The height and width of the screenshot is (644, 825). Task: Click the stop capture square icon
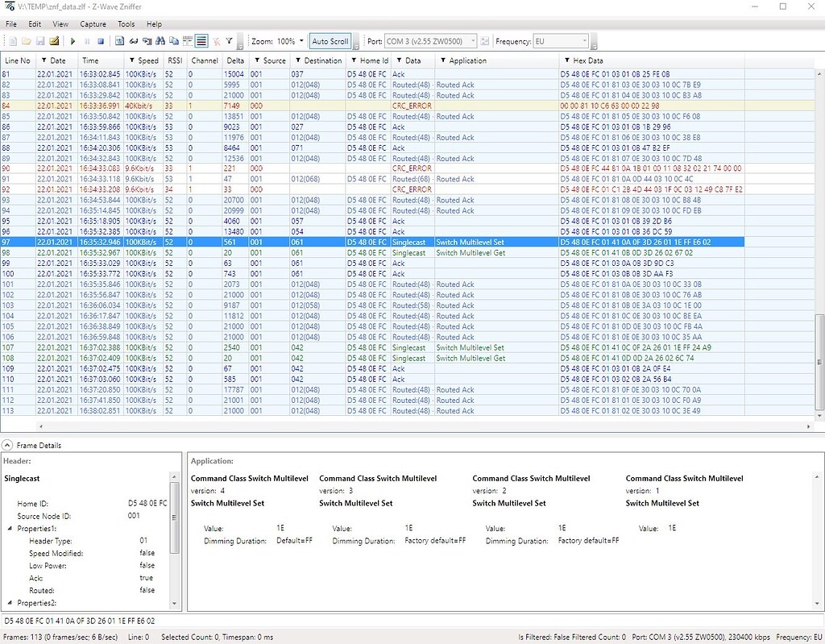click(x=101, y=41)
